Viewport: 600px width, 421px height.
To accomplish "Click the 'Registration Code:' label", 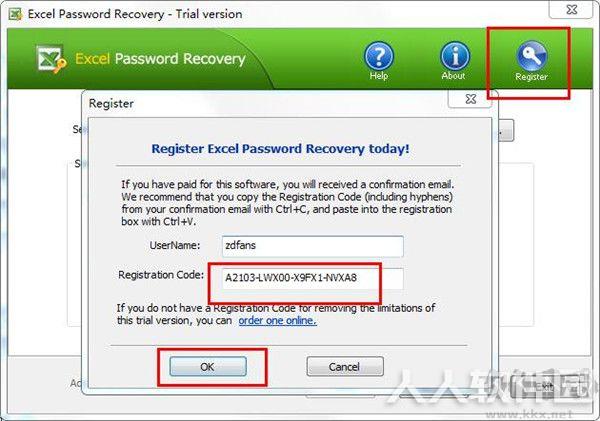I will click(161, 275).
